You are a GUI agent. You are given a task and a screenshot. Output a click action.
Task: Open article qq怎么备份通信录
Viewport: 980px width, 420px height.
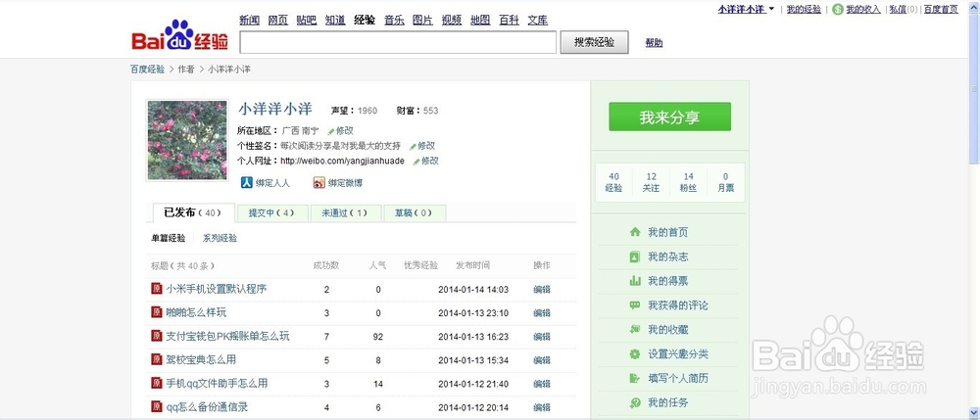[207, 407]
